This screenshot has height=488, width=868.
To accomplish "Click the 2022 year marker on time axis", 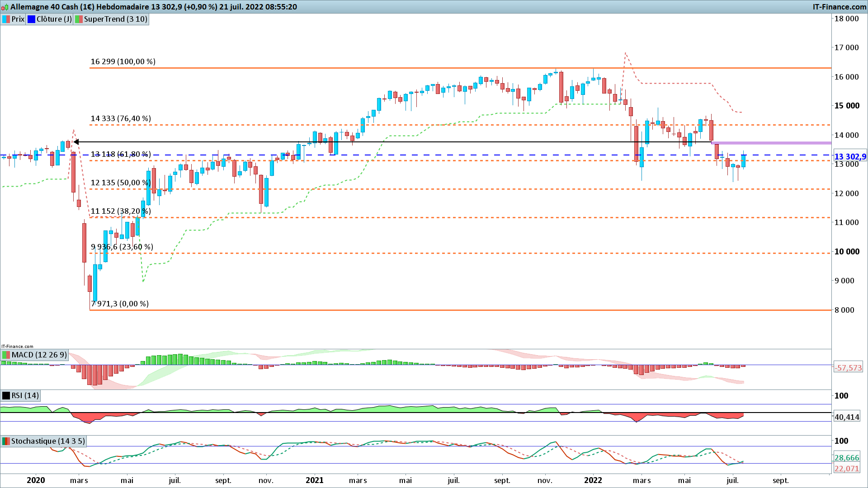I will tap(593, 480).
